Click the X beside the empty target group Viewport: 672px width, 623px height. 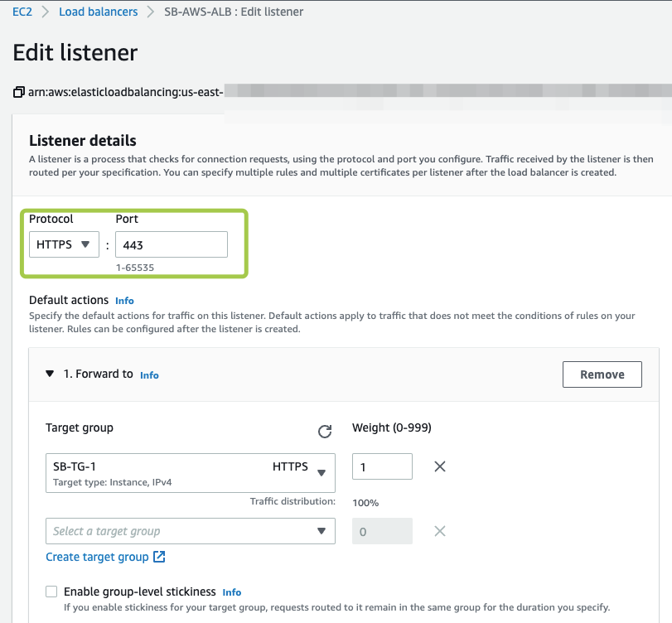[440, 531]
